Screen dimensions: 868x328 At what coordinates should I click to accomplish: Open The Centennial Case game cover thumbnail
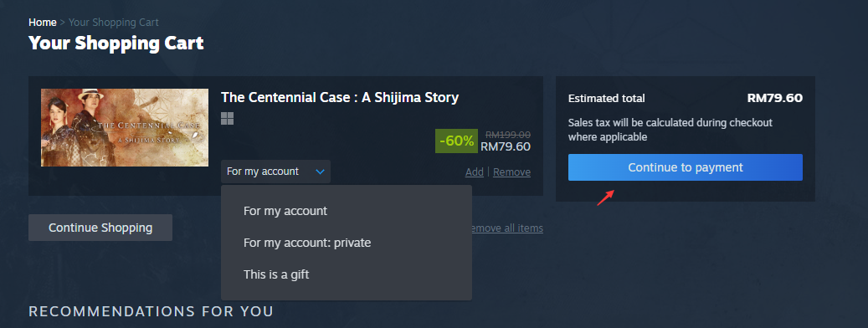pyautogui.click(x=125, y=127)
